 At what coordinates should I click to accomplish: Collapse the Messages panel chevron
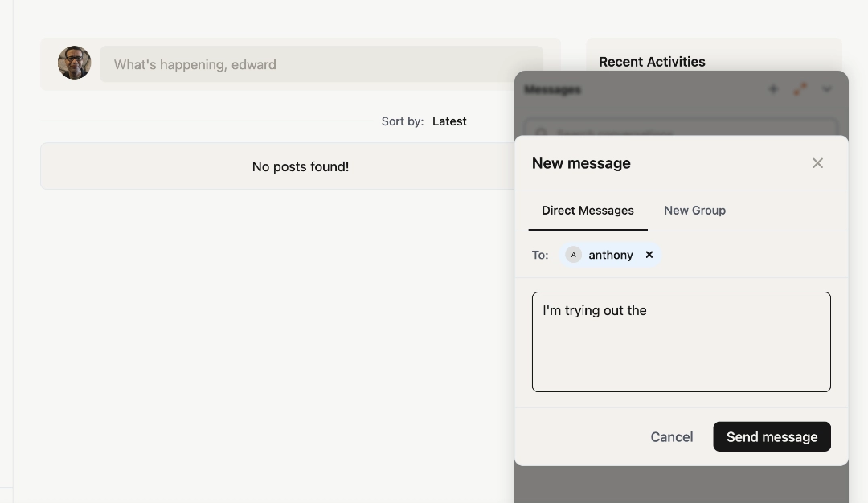pyautogui.click(x=826, y=89)
